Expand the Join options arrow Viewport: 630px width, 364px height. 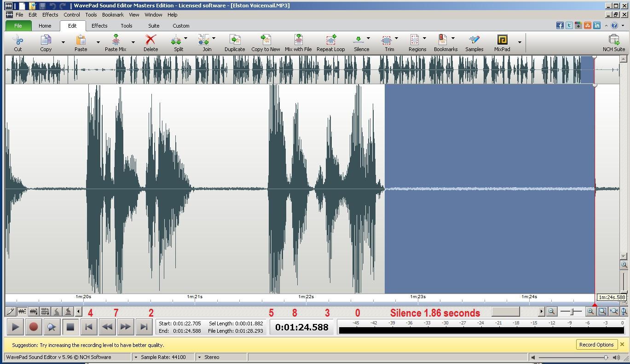pyautogui.click(x=214, y=38)
